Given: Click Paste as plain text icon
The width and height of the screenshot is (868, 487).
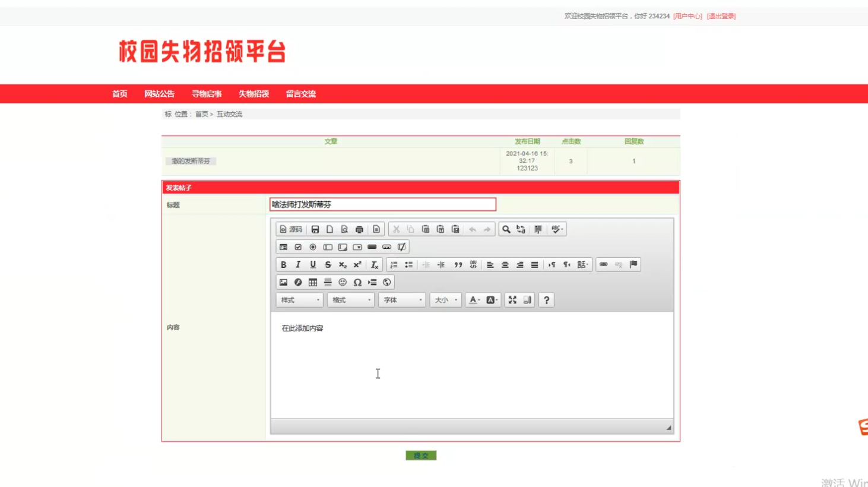Looking at the screenshot, I should (x=441, y=229).
